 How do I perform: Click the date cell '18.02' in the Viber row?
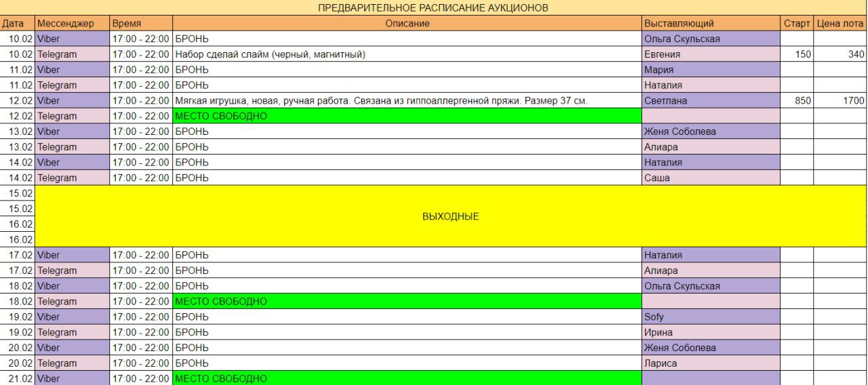(18, 286)
